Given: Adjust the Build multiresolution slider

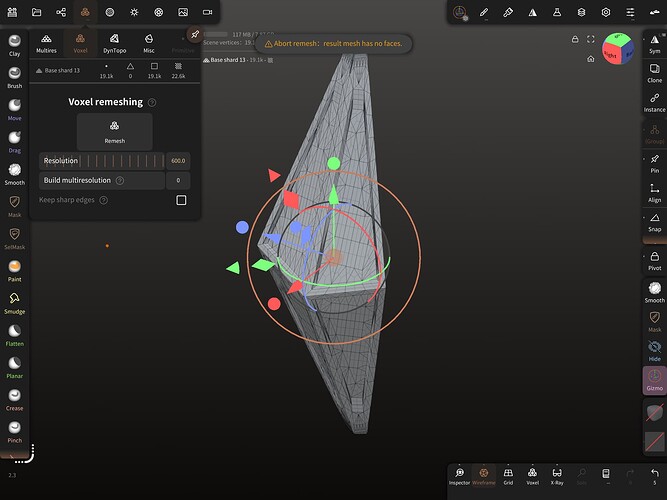Looking at the screenshot, I should click(102, 180).
